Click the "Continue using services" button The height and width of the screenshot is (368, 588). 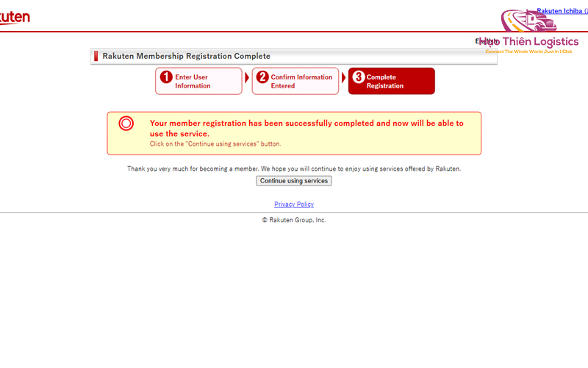(x=294, y=181)
